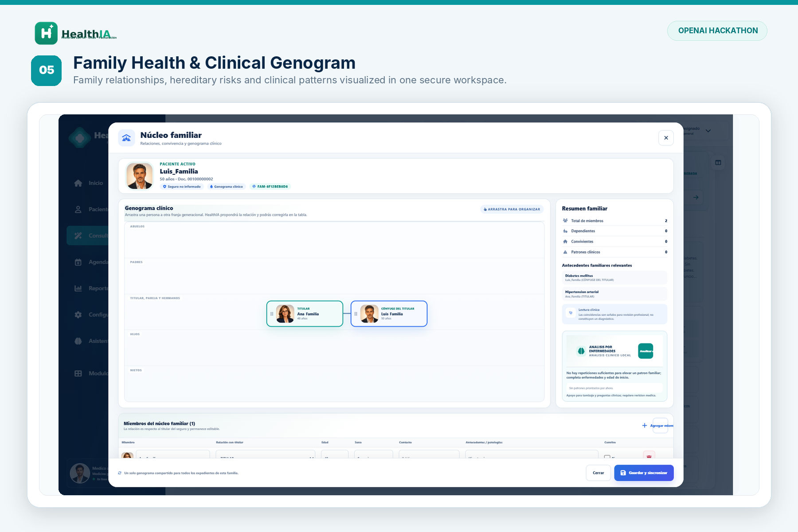Viewport: 798px width, 532px height.
Task: Click the Antecedentes / patologías input field
Action: (532, 454)
